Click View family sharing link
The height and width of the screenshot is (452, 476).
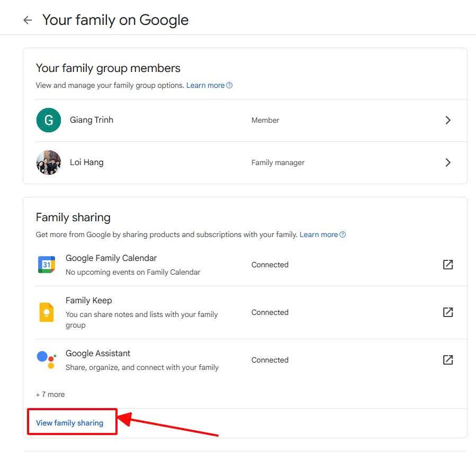coord(69,423)
